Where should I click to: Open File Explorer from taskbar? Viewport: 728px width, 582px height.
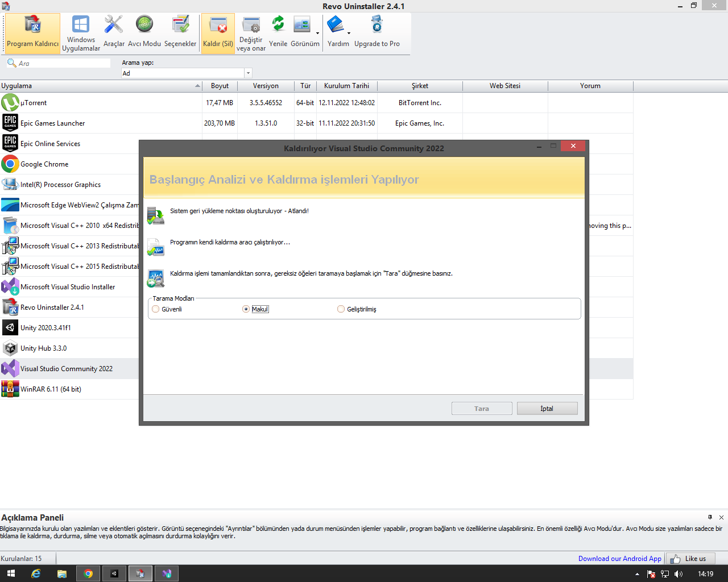click(62, 573)
